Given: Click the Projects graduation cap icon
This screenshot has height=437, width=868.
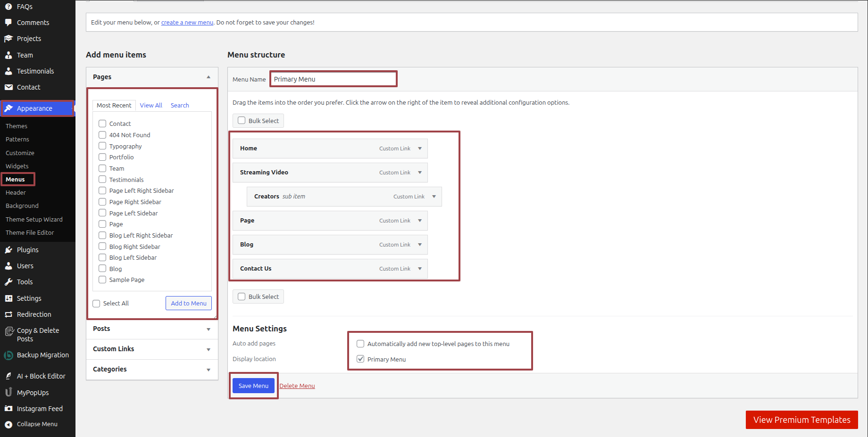Looking at the screenshot, I should click(8, 39).
